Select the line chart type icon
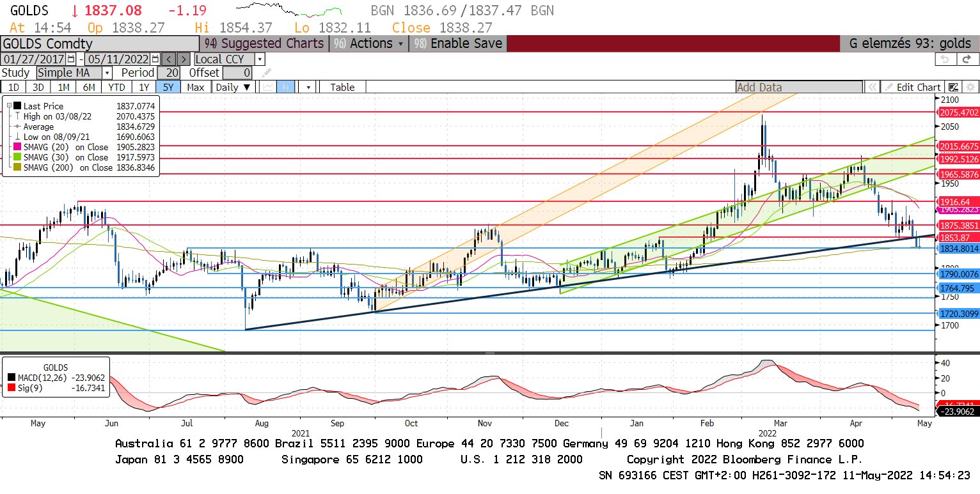 [x=268, y=87]
